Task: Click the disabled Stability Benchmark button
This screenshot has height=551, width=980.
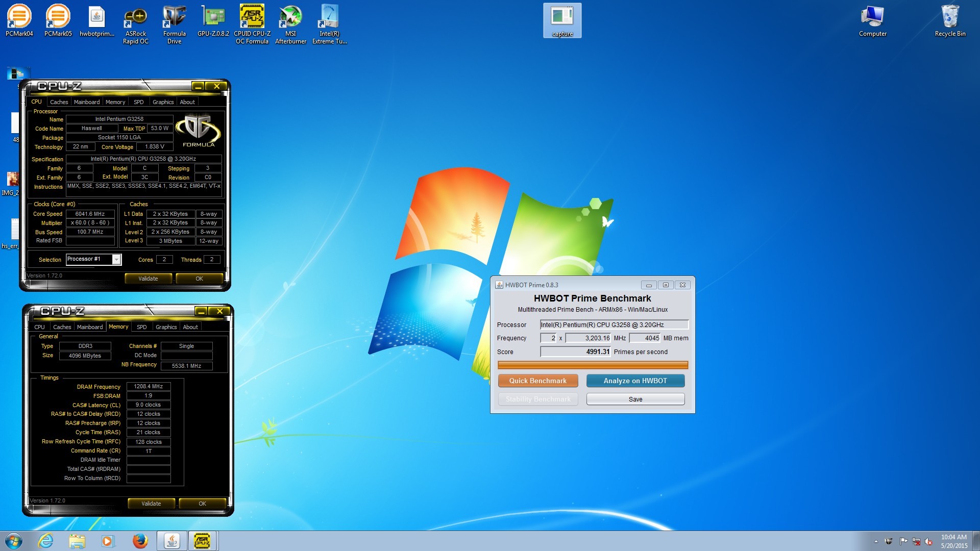Action: point(538,399)
